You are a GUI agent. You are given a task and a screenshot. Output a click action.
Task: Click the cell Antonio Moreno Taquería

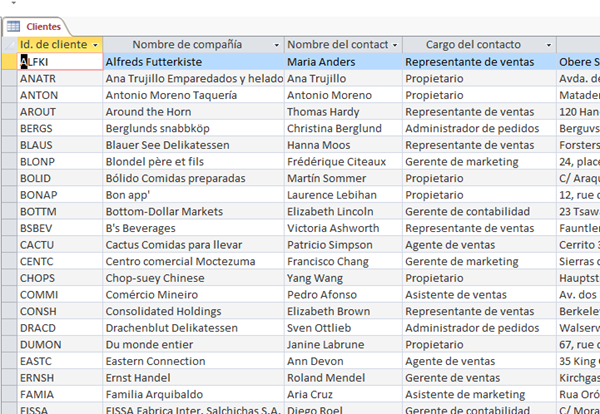tap(193, 95)
